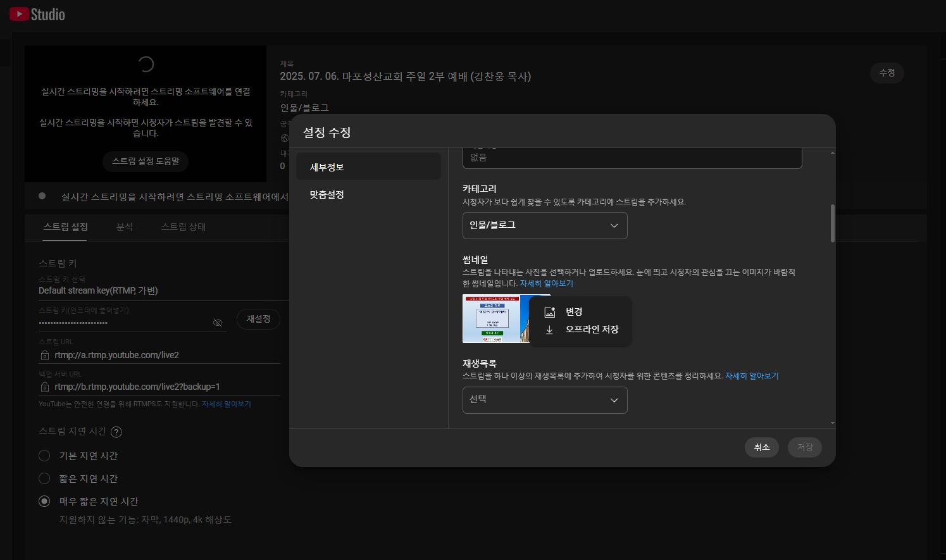Image resolution: width=946 pixels, height=560 pixels.
Task: Click the download icon for 오프라인 저장
Action: [x=550, y=330]
